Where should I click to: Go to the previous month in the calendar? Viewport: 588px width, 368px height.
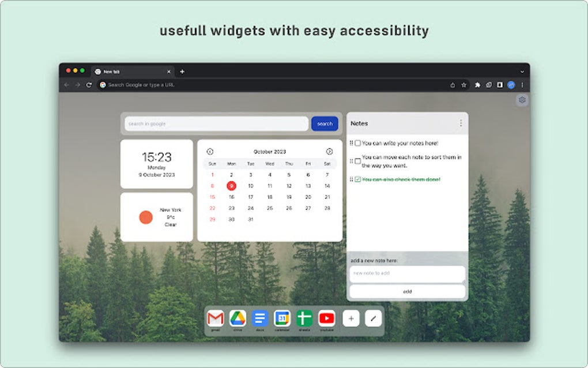click(210, 151)
